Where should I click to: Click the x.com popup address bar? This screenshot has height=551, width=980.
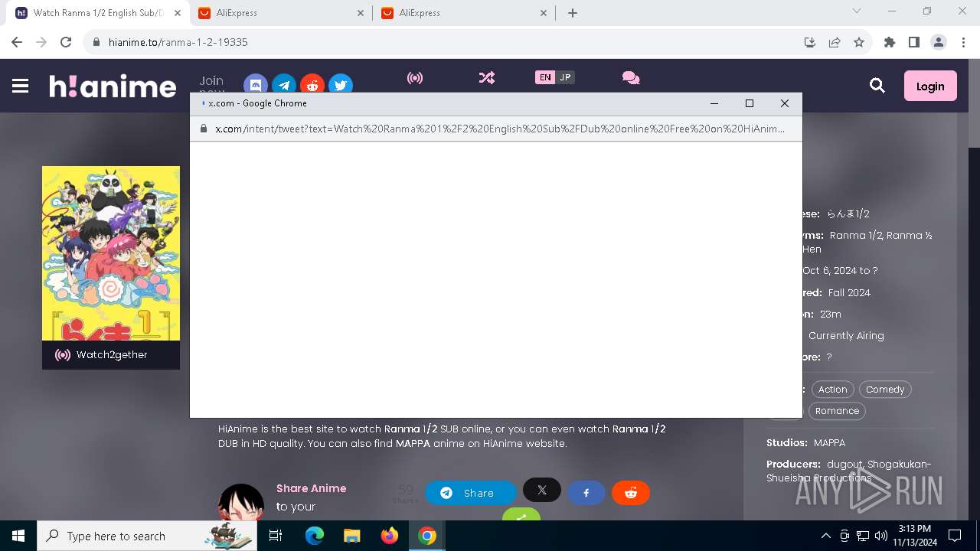(496, 129)
